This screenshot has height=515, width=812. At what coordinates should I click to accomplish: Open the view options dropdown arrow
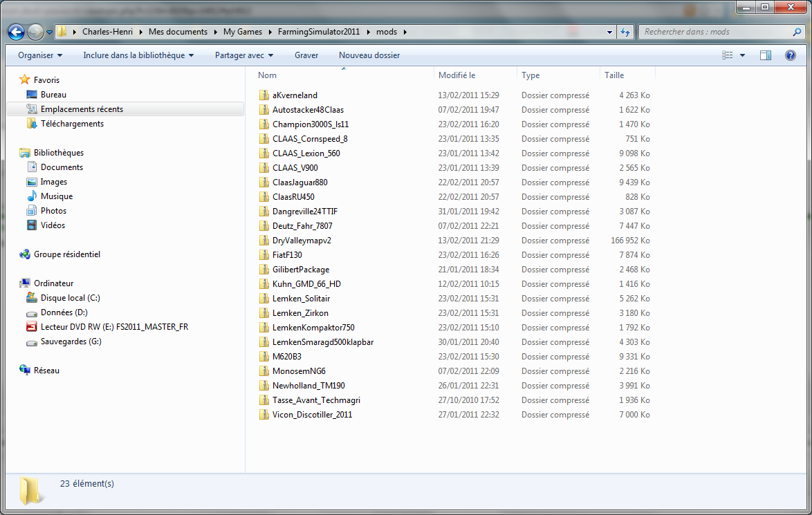point(743,55)
